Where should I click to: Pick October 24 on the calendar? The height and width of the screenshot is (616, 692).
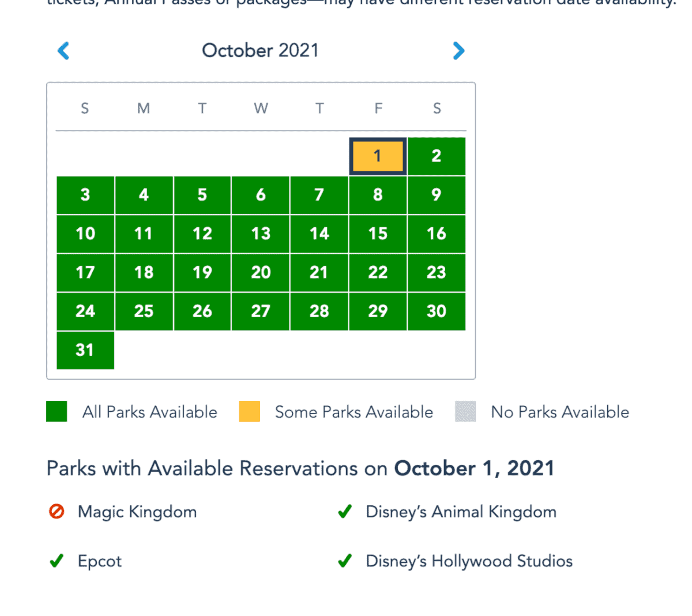click(x=85, y=311)
